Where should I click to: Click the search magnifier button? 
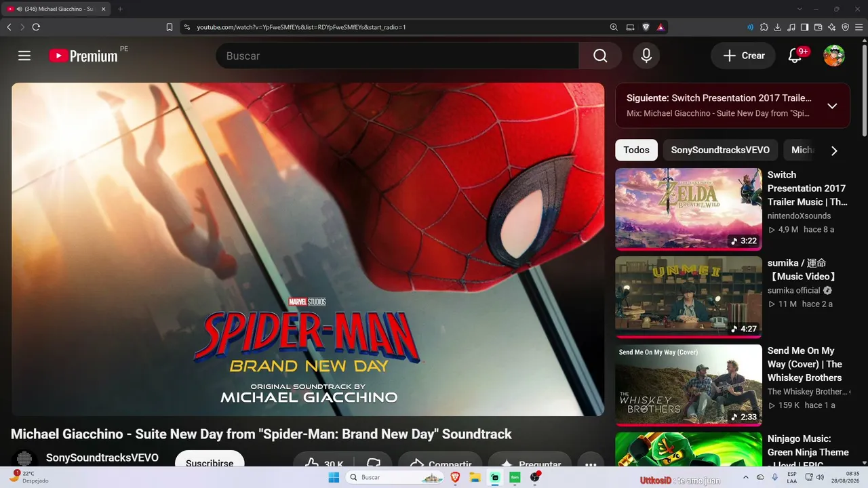600,56
